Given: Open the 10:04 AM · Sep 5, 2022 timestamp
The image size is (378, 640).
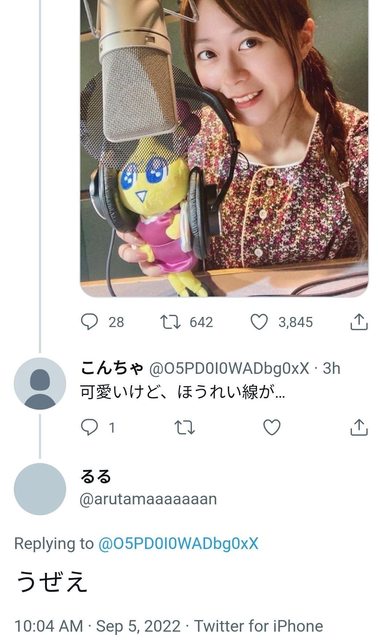Looking at the screenshot, I should (x=98, y=626).
